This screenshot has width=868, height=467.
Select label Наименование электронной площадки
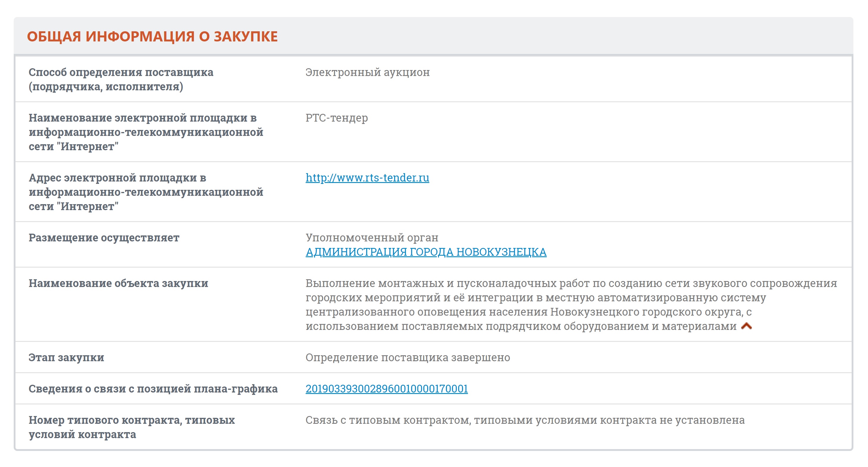(x=146, y=132)
